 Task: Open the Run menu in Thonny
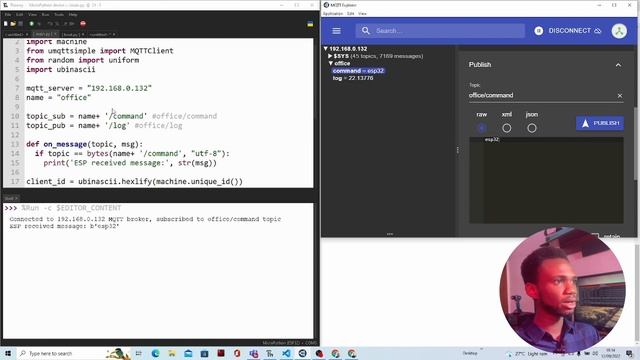tap(45, 15)
